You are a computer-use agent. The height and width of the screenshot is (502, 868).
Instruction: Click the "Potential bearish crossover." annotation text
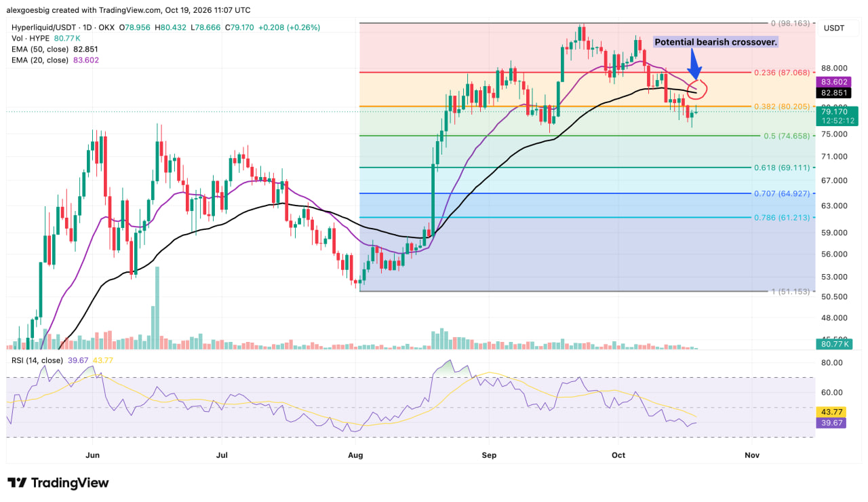[715, 42]
